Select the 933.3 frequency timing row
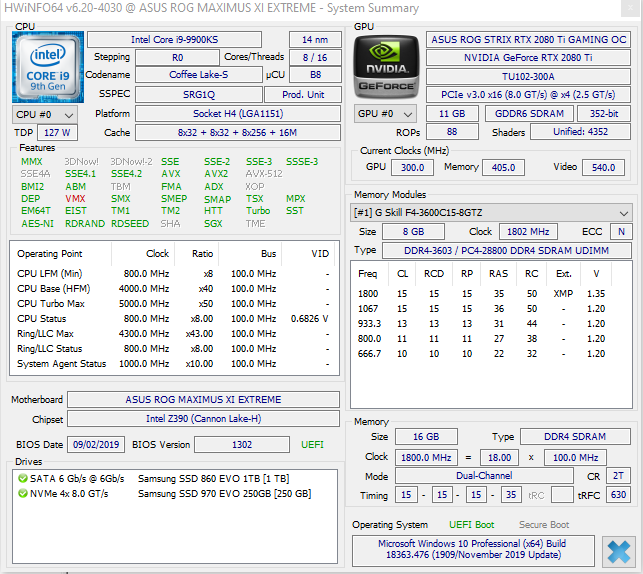643x574 pixels. coord(490,324)
